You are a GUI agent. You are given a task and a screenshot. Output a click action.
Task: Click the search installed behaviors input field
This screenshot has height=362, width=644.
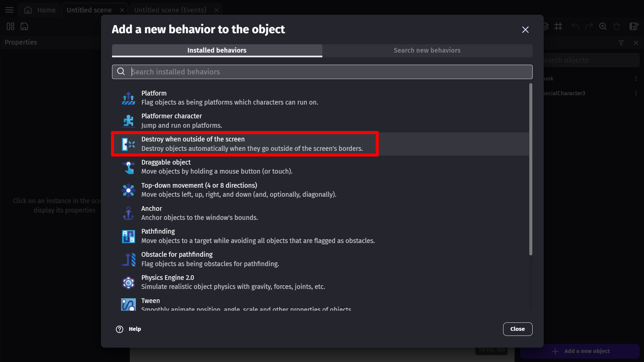pos(322,72)
